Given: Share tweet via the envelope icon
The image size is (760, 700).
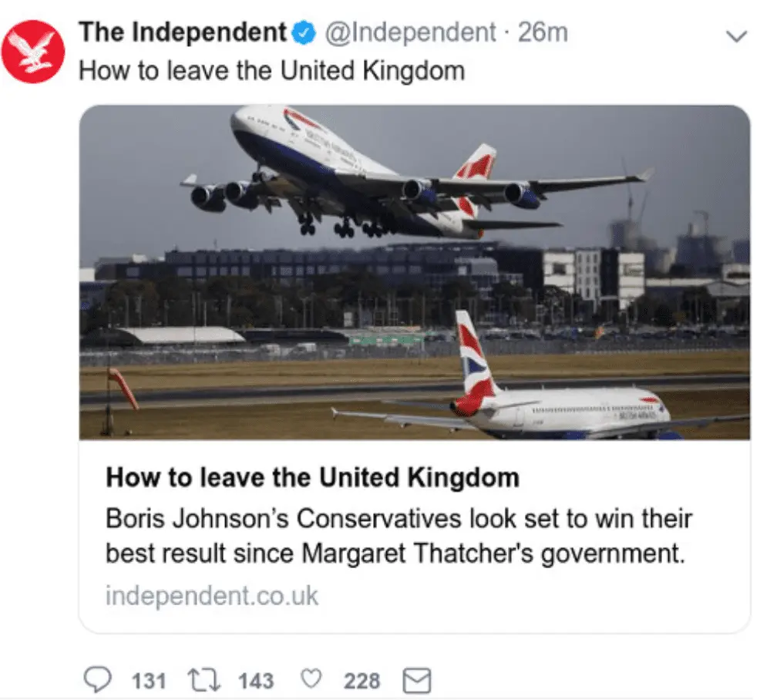Looking at the screenshot, I should [x=417, y=681].
